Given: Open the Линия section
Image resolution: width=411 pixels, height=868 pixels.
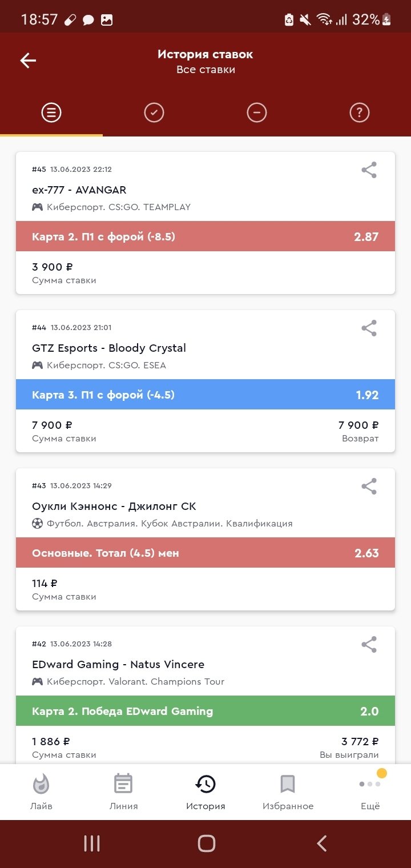Looking at the screenshot, I should (123, 791).
